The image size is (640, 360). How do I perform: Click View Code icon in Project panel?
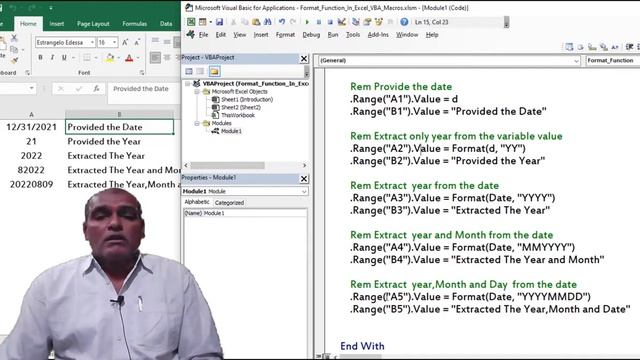click(x=189, y=71)
